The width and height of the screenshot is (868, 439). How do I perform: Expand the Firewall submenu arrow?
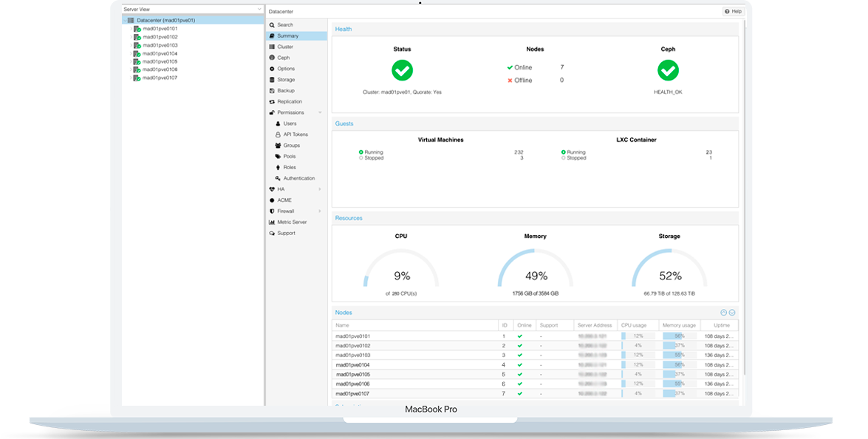(x=320, y=211)
